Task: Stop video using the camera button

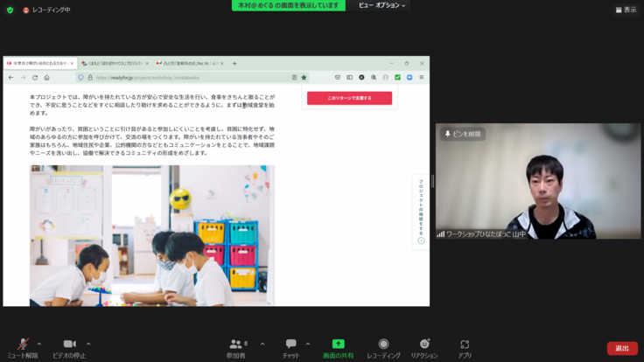Action: coord(69,345)
